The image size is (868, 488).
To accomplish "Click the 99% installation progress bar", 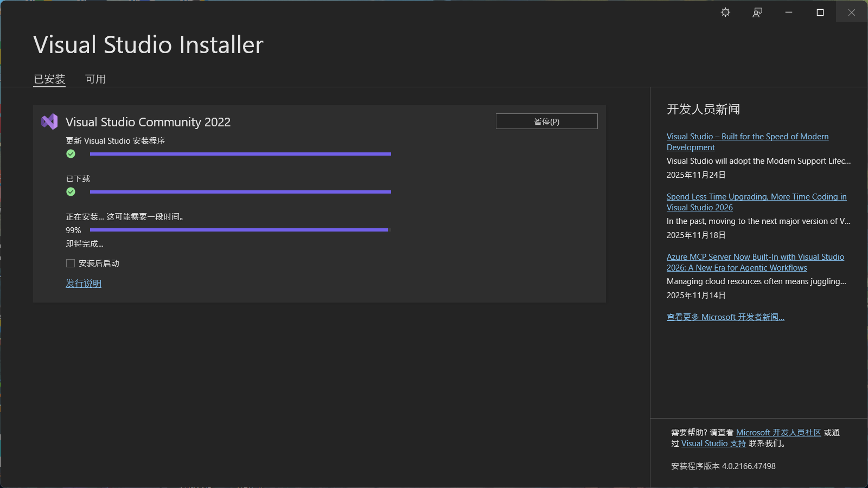I will 240,230.
